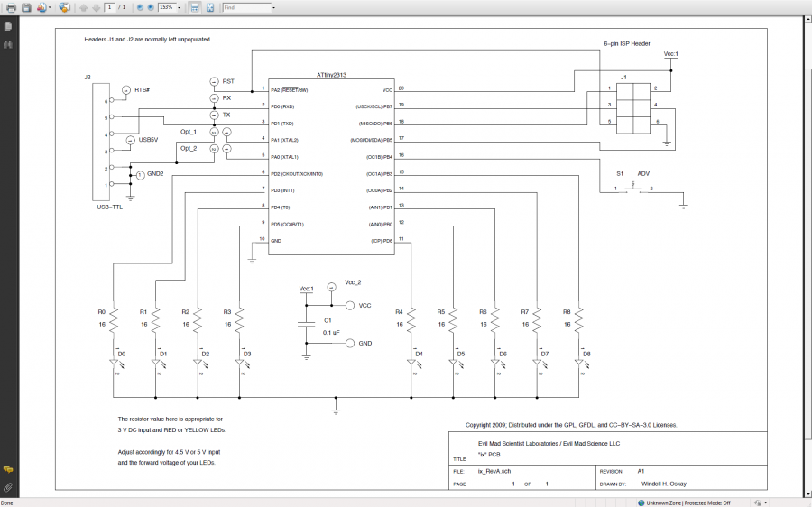Click the email/share document icon
The height and width of the screenshot is (507, 812).
[42, 7]
